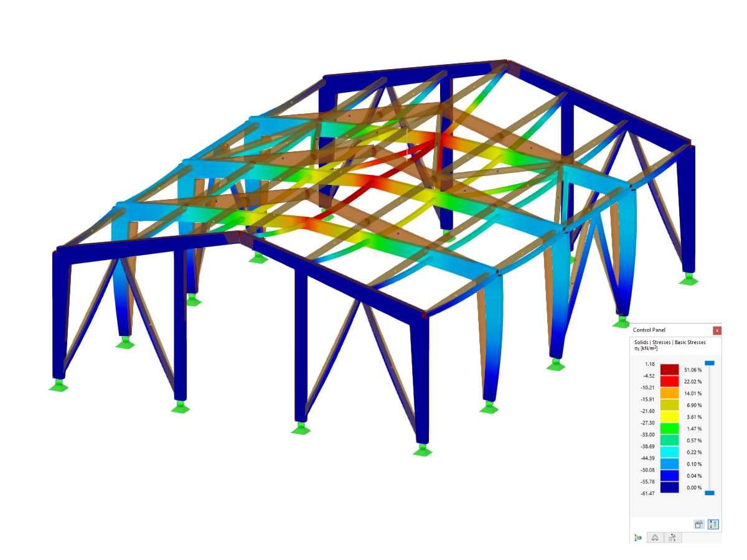Click the balance-scale Factors tab icon

click(655, 538)
